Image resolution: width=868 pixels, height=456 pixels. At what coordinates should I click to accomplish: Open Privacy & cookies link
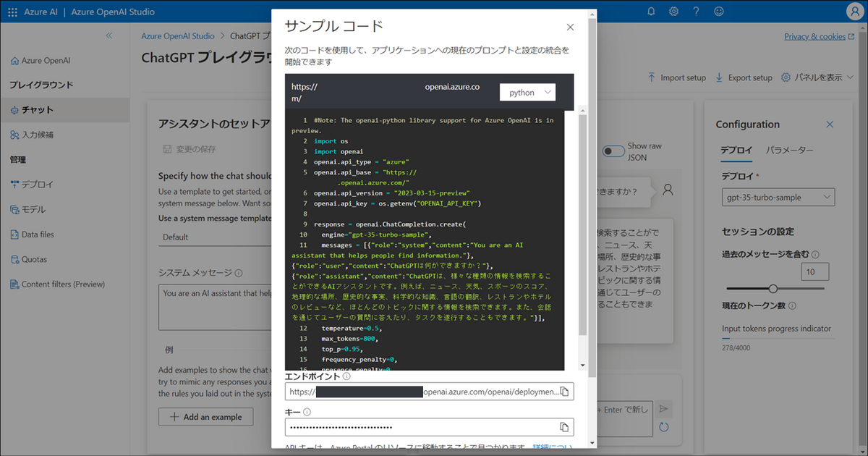click(820, 36)
